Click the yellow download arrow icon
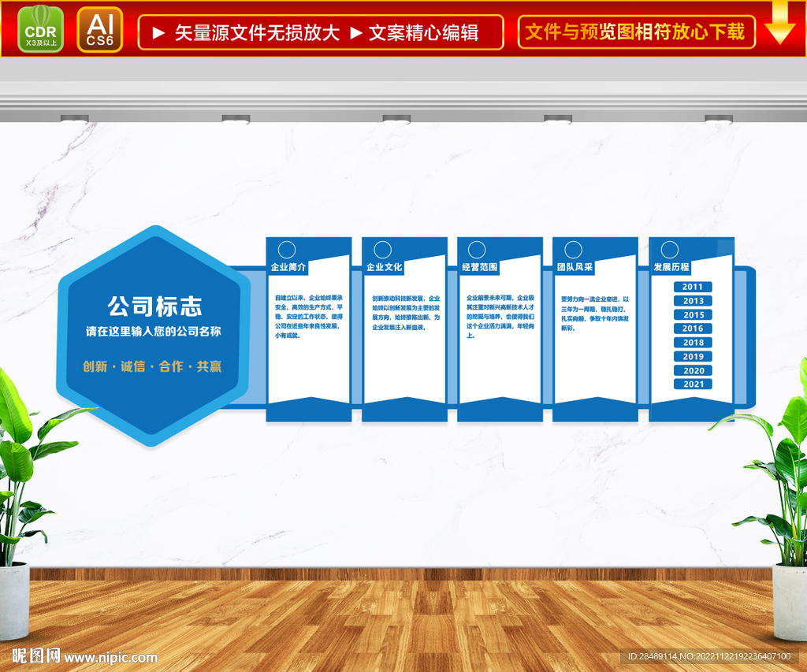807x672 pixels. point(779,22)
